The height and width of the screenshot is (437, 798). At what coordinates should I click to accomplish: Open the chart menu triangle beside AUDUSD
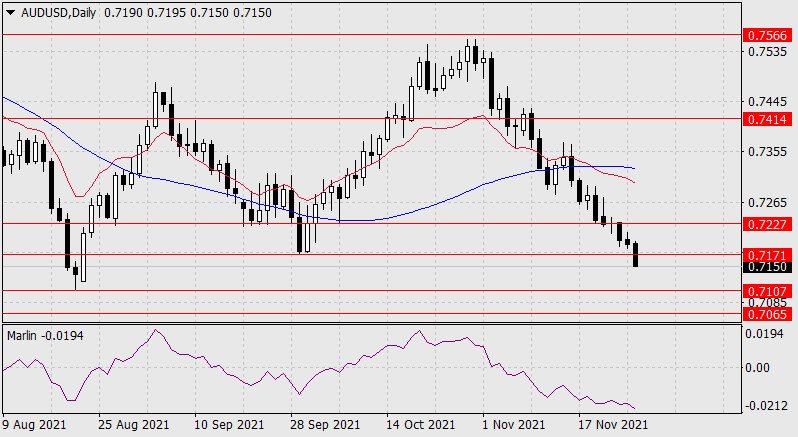(x=11, y=13)
